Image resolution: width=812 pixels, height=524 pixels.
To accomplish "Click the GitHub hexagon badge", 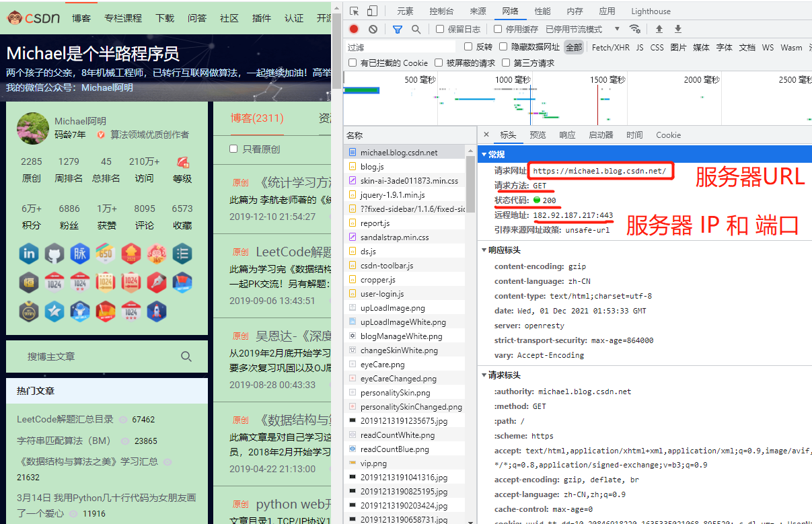I will 54,254.
